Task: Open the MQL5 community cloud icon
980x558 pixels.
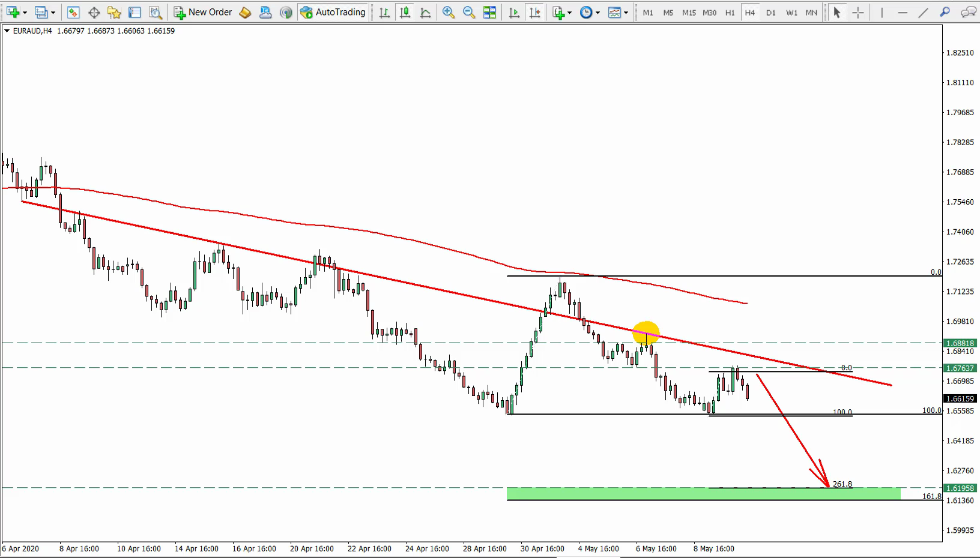Action: (x=265, y=12)
